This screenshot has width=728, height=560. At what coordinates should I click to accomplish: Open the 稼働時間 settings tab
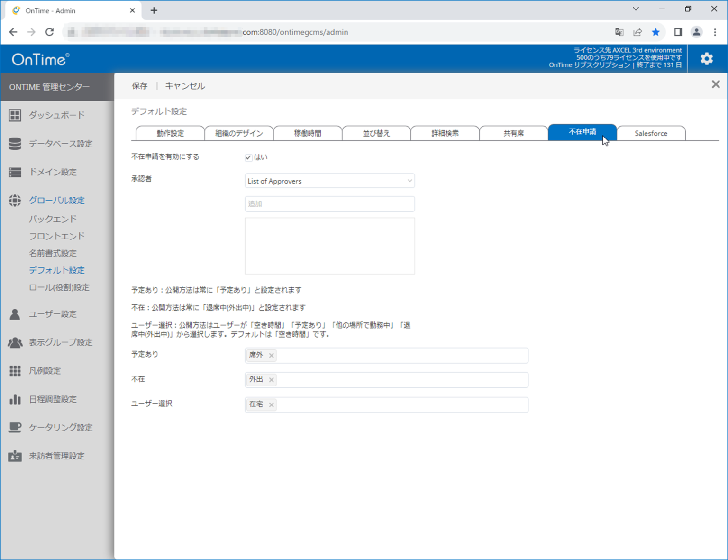coord(308,133)
